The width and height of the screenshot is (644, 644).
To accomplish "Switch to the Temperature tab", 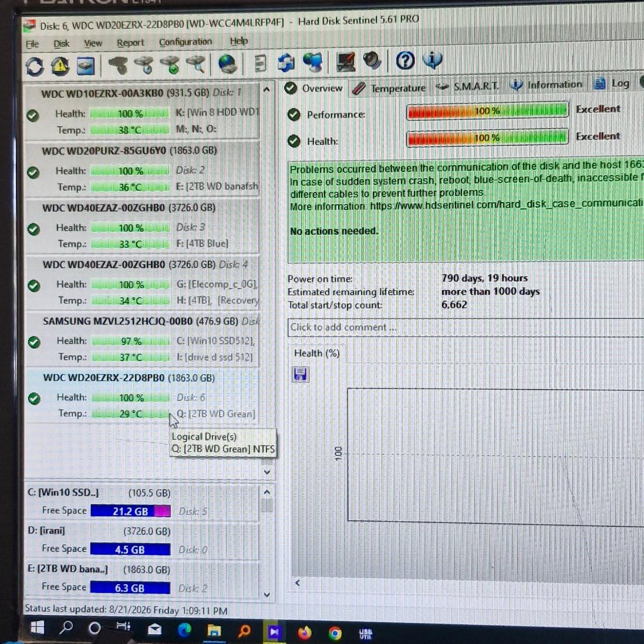I will click(x=389, y=88).
